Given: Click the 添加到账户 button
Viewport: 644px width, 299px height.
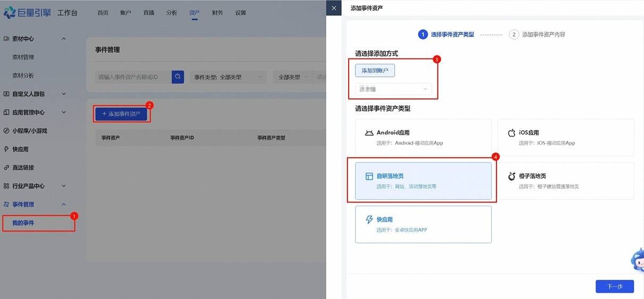Looking at the screenshot, I should [x=375, y=70].
